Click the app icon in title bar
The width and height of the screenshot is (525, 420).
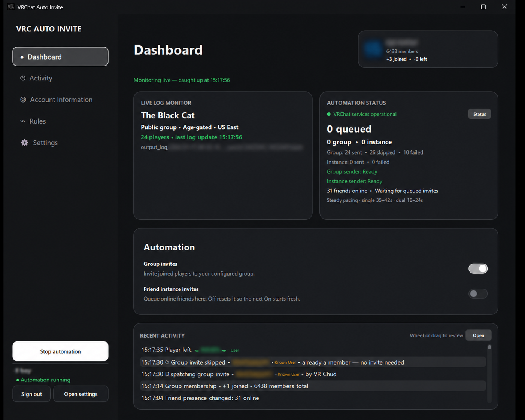click(11, 7)
